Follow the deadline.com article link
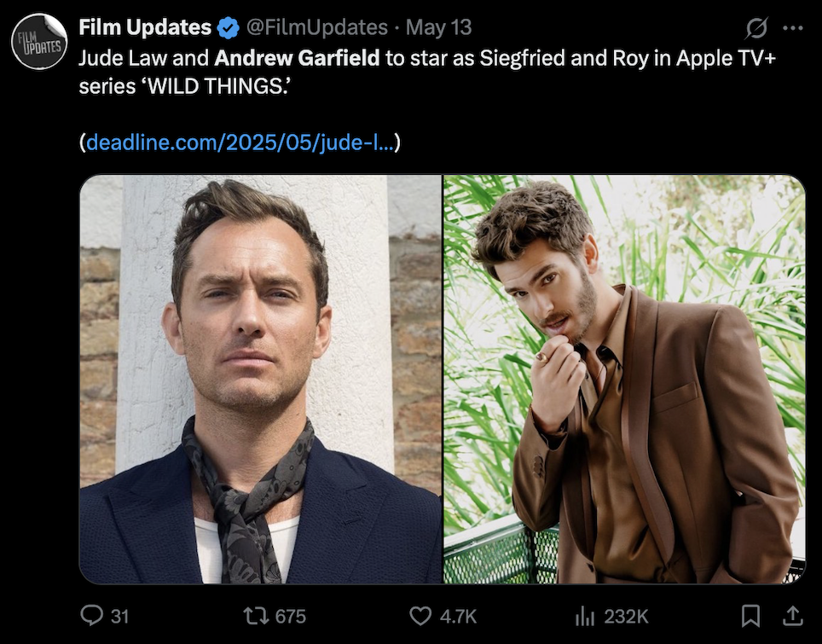822x644 pixels. [240, 142]
